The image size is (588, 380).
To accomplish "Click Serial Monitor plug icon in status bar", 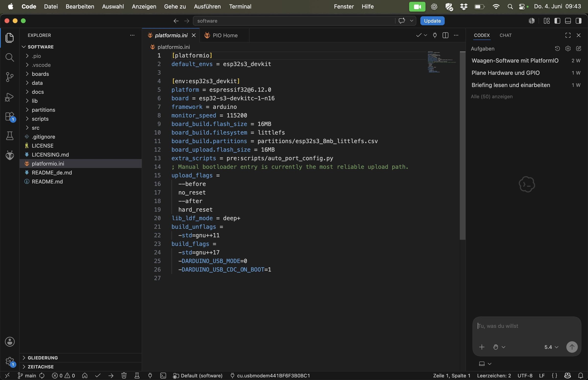I will 150,376.
